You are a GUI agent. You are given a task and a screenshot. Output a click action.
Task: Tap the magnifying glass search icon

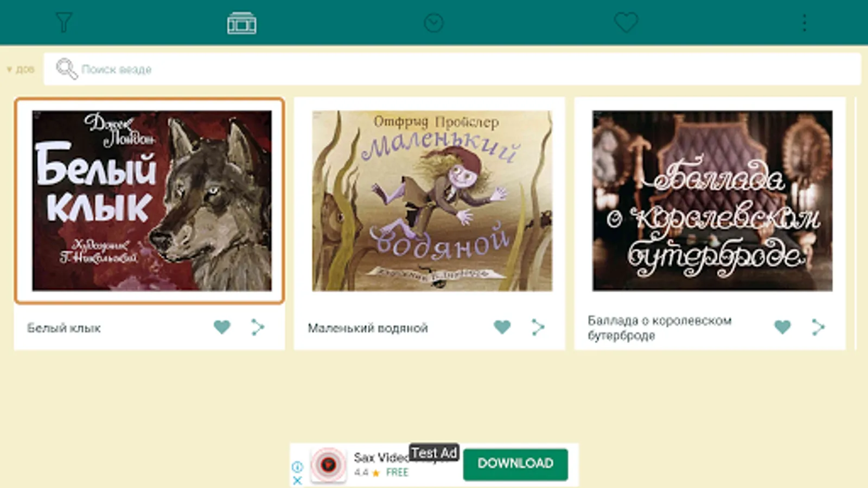click(x=67, y=69)
